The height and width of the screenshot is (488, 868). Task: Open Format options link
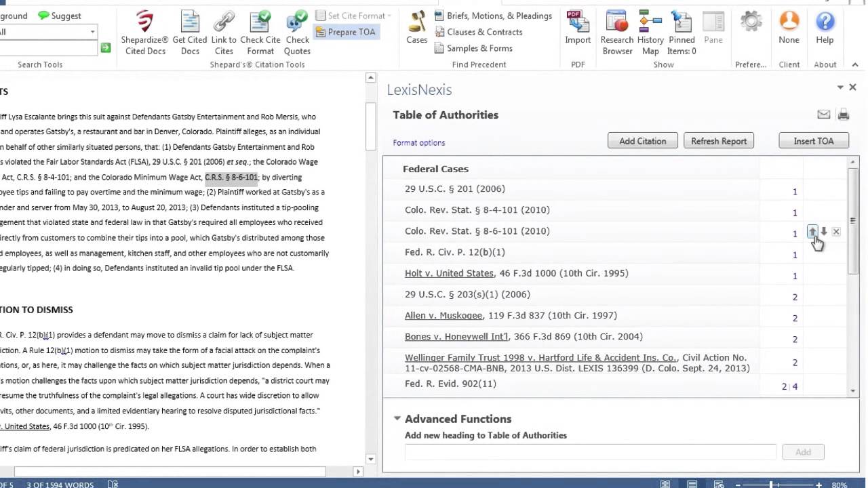point(419,142)
